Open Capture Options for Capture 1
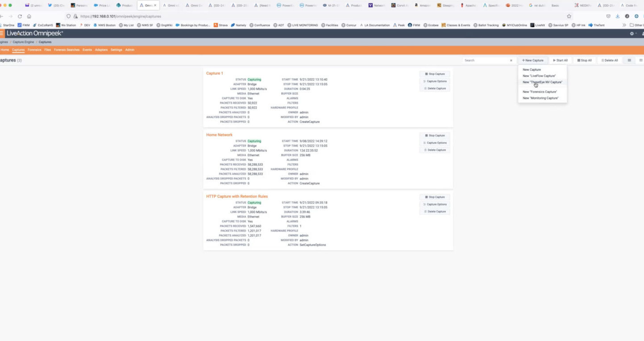 (435, 81)
